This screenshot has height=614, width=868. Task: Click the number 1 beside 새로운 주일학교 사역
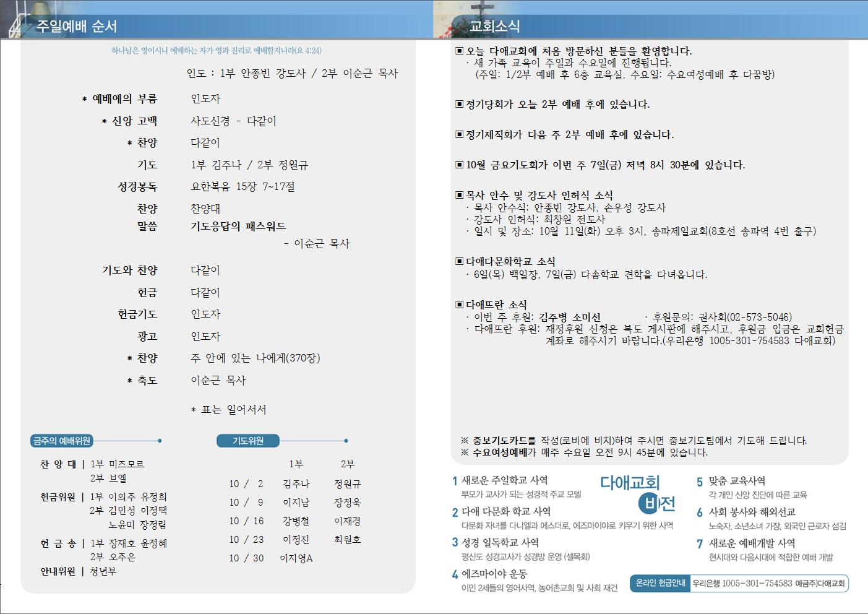point(455,481)
